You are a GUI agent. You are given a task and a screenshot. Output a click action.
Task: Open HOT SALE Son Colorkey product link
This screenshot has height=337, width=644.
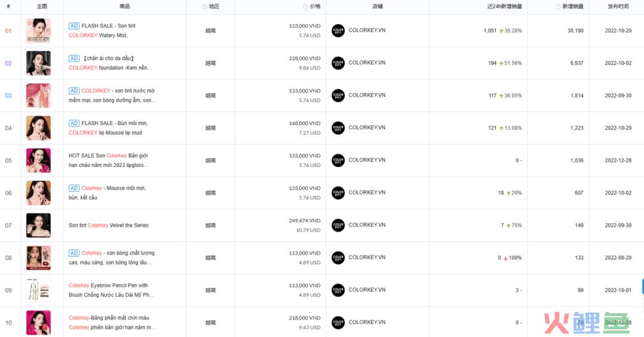(109, 160)
